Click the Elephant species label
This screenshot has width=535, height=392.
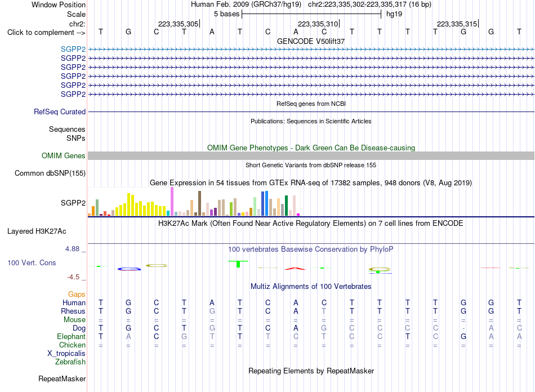pyautogui.click(x=71, y=336)
